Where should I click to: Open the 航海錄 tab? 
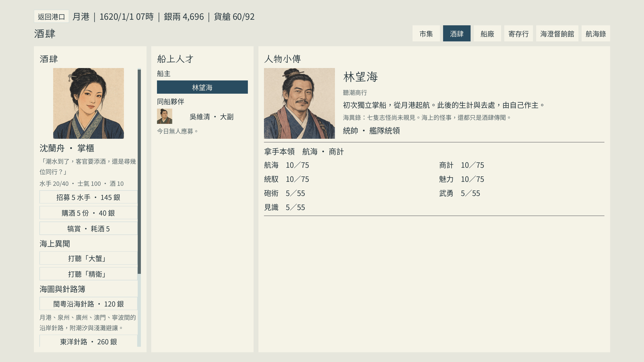coord(596,34)
